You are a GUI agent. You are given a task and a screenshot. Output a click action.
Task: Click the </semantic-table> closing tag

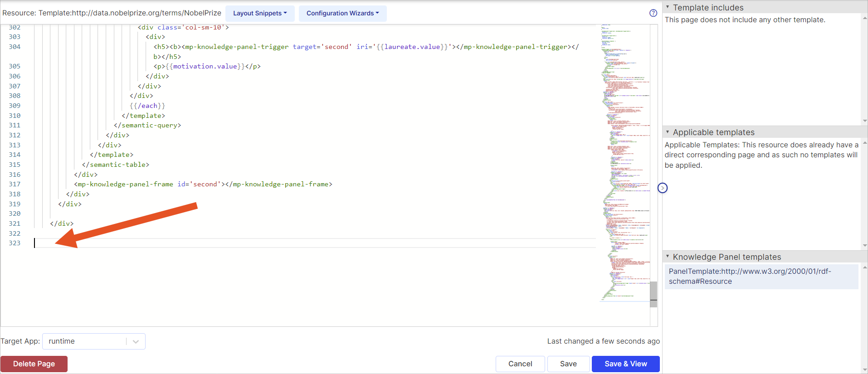116,165
